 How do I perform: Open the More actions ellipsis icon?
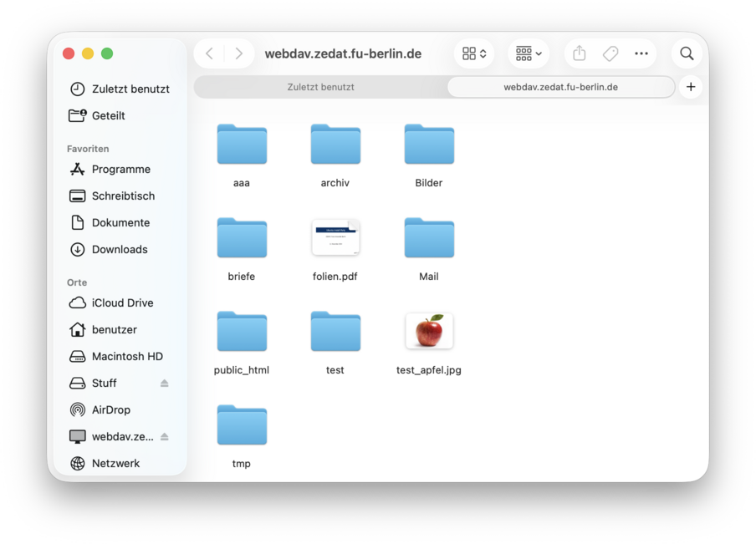[641, 53]
